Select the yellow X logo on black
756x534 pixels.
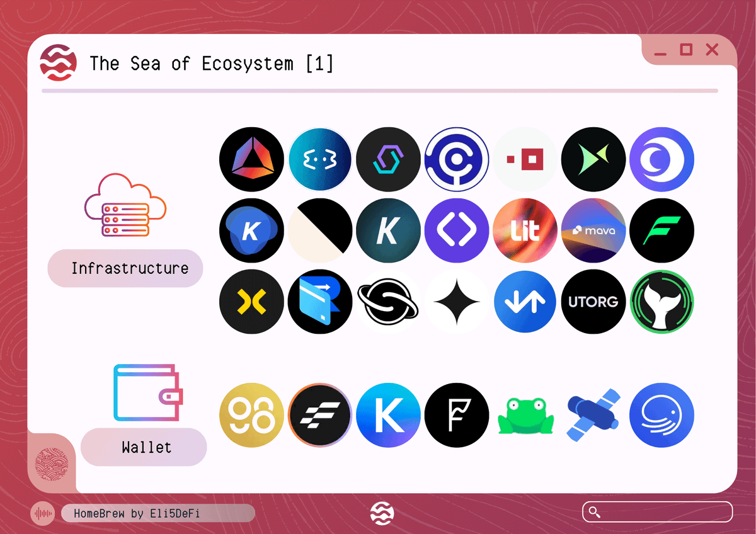click(251, 302)
